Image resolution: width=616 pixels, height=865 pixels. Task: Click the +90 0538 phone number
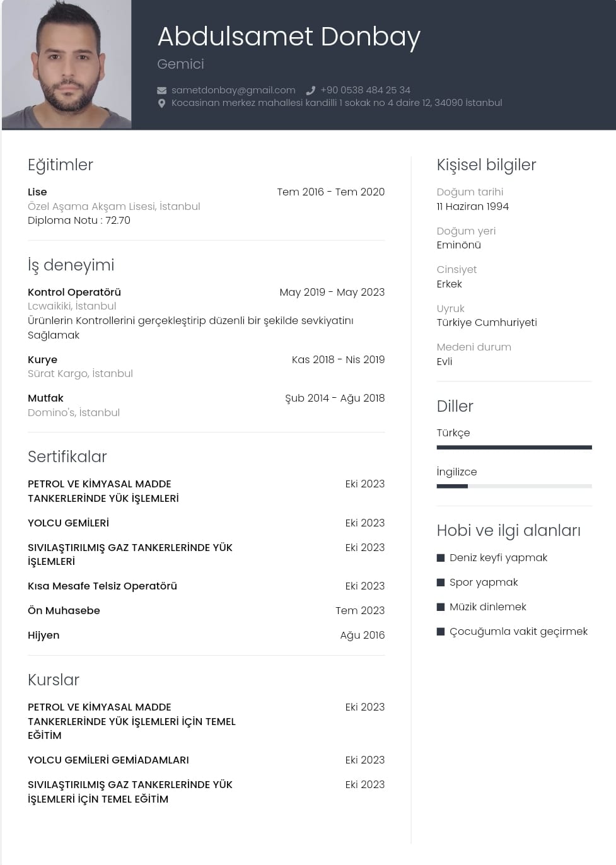coord(365,90)
